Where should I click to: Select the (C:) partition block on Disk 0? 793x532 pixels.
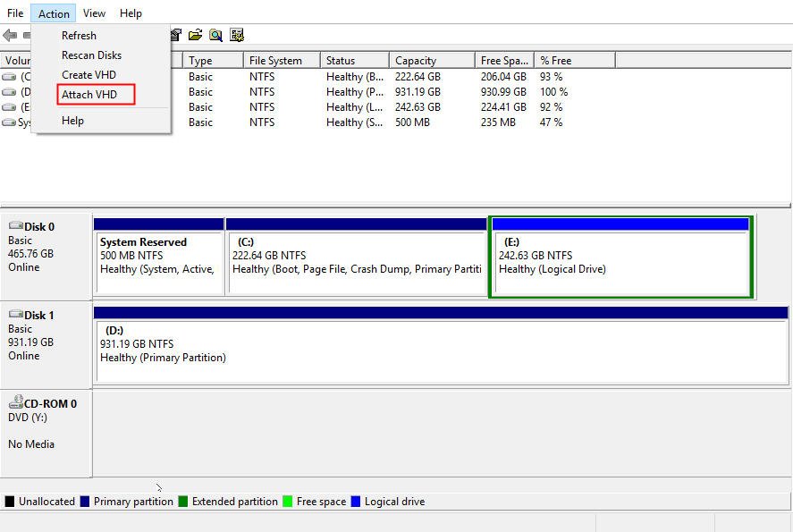pos(356,257)
